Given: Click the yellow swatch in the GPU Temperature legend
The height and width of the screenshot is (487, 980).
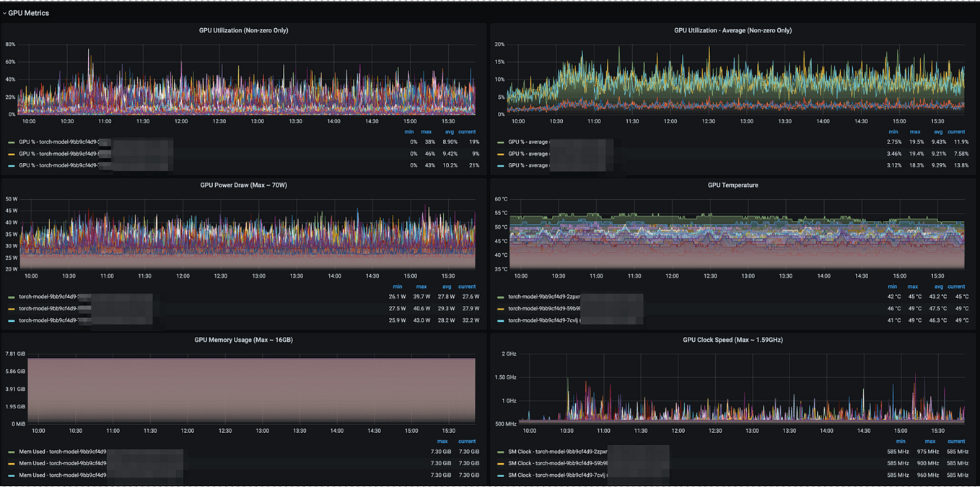Looking at the screenshot, I should coord(501,309).
